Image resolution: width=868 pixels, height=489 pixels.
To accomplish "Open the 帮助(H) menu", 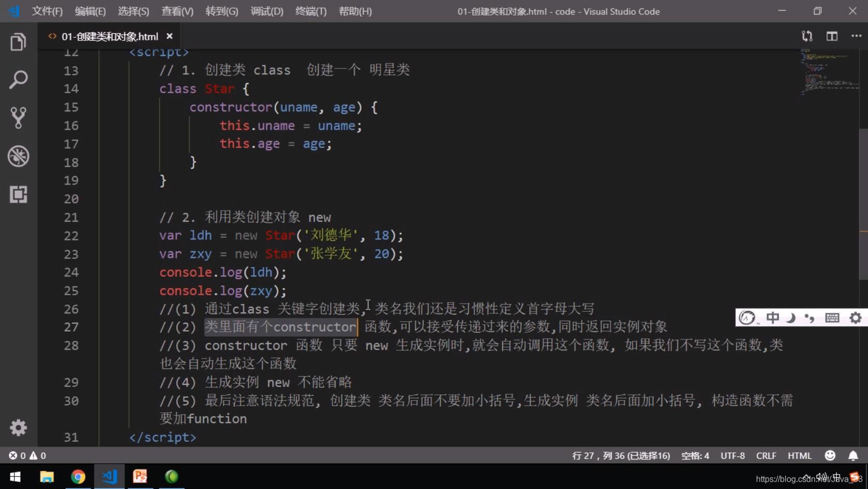I will click(355, 11).
